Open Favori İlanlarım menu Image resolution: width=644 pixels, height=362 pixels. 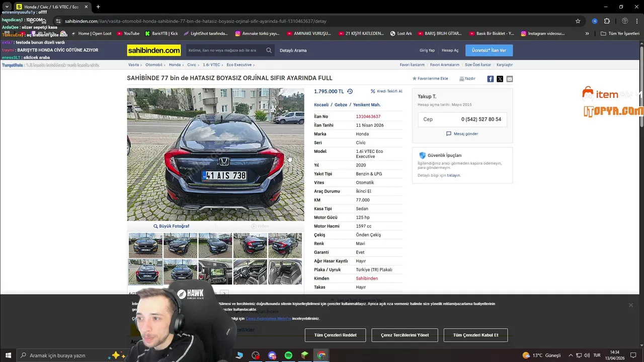click(412, 65)
